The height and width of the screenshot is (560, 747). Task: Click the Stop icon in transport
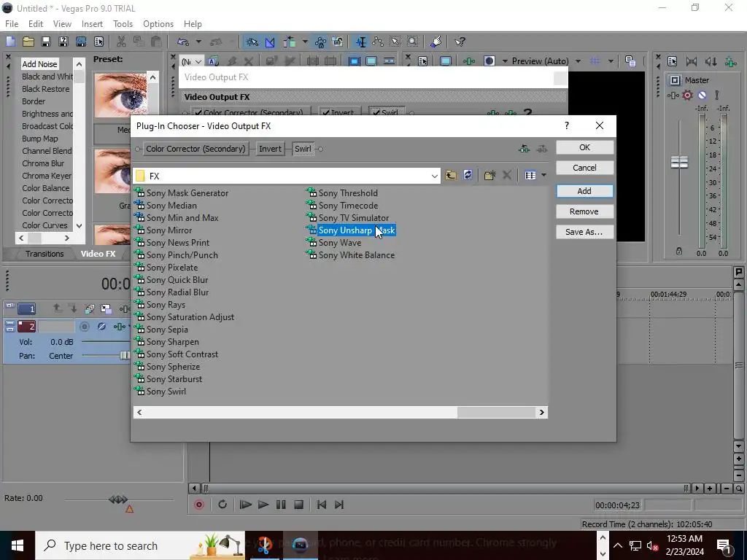pos(298,505)
